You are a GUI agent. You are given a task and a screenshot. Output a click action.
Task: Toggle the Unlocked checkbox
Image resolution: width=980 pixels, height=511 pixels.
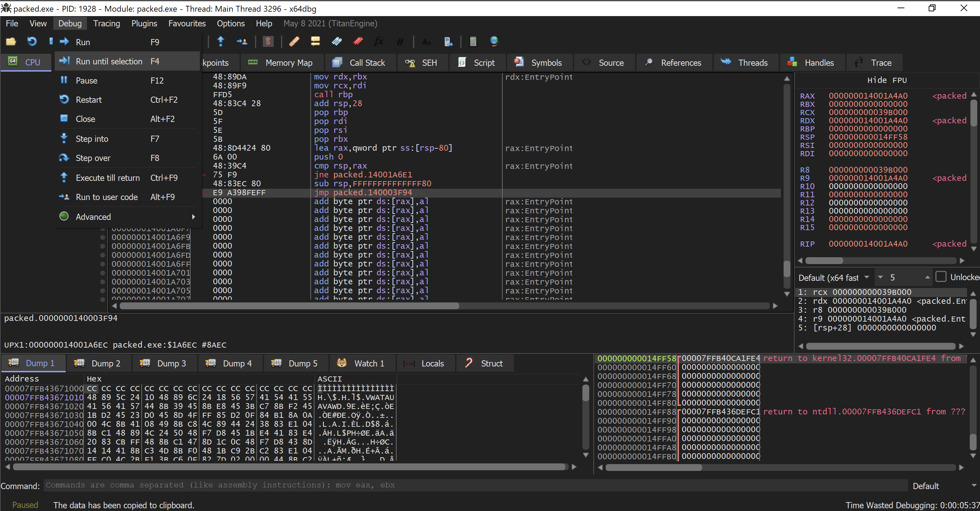941,277
